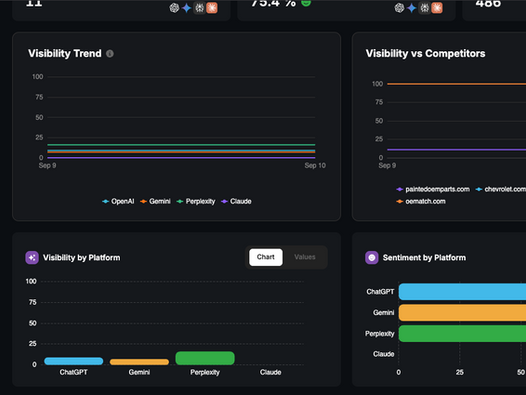Toggle chevrolet.com in competitors legend
The height and width of the screenshot is (395, 526).
[501, 189]
